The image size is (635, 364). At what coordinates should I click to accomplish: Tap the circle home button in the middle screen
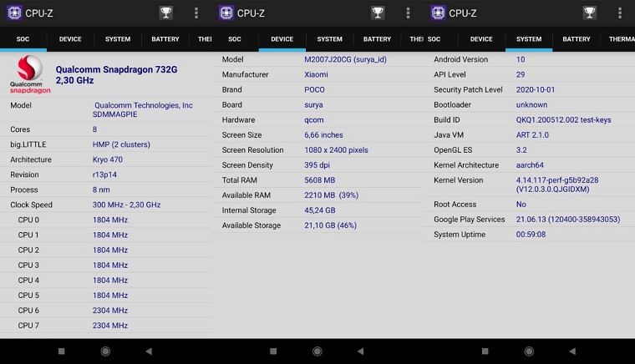click(x=317, y=351)
